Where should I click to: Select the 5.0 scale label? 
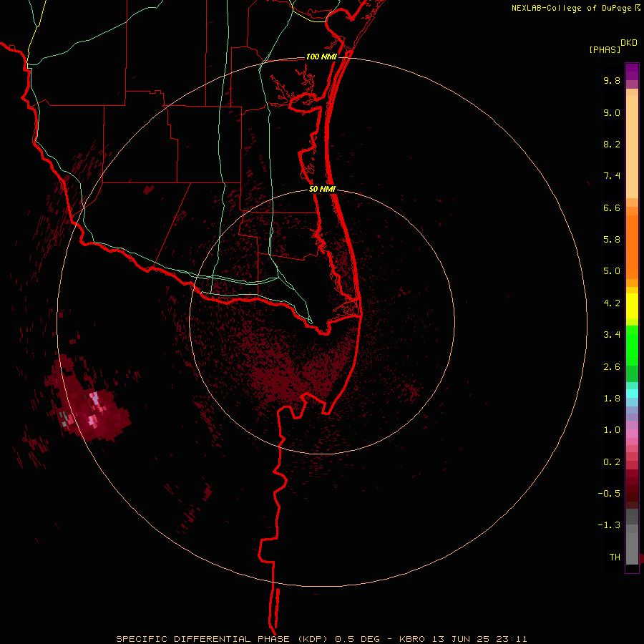tap(612, 271)
